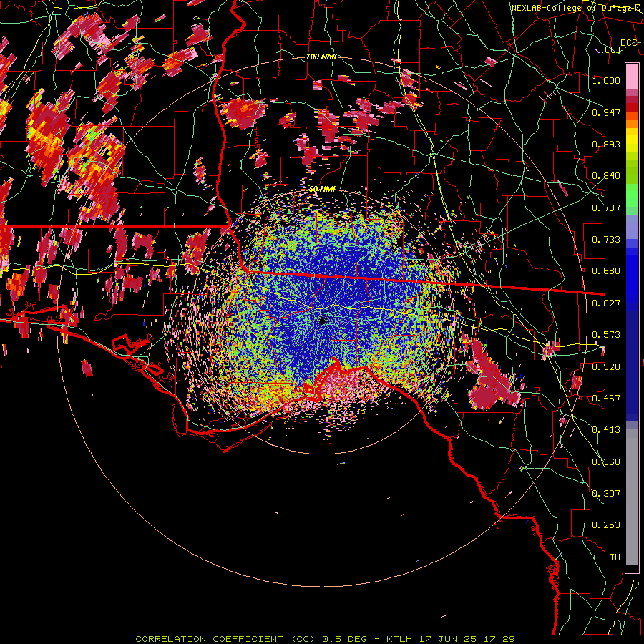Click the 0.253 value on the color scale

coord(606,525)
